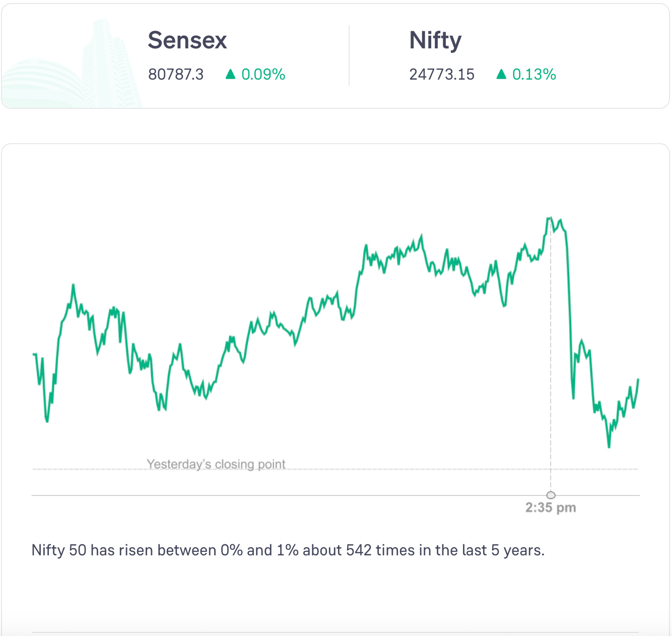672x636 pixels.
Task: Click the chart line's rightmost end point
Action: 638,379
